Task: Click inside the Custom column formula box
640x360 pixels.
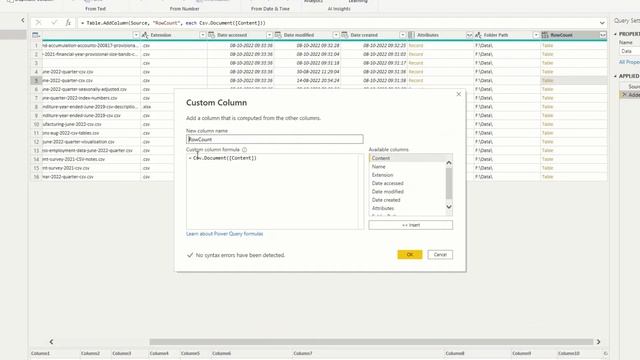Action: pos(274,191)
